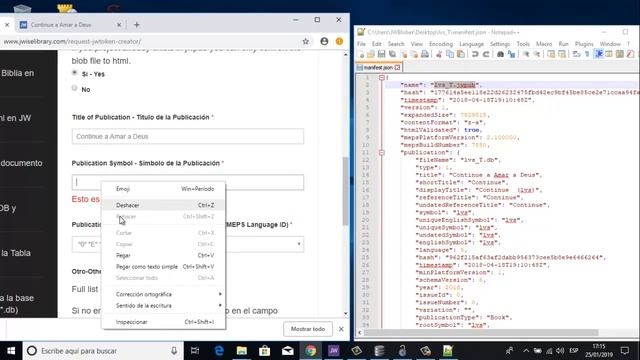Select the 'No' radio option
This screenshot has width=640, height=360.
click(x=74, y=88)
